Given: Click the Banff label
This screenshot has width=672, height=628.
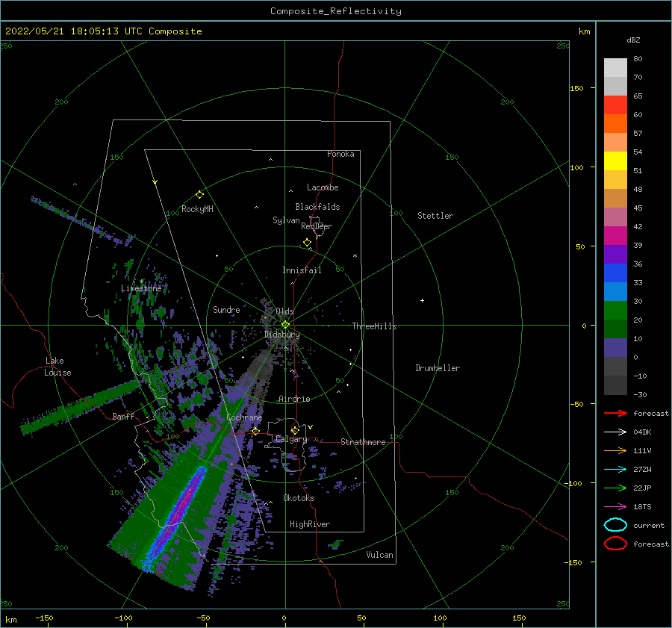Looking at the screenshot, I should tap(123, 416).
